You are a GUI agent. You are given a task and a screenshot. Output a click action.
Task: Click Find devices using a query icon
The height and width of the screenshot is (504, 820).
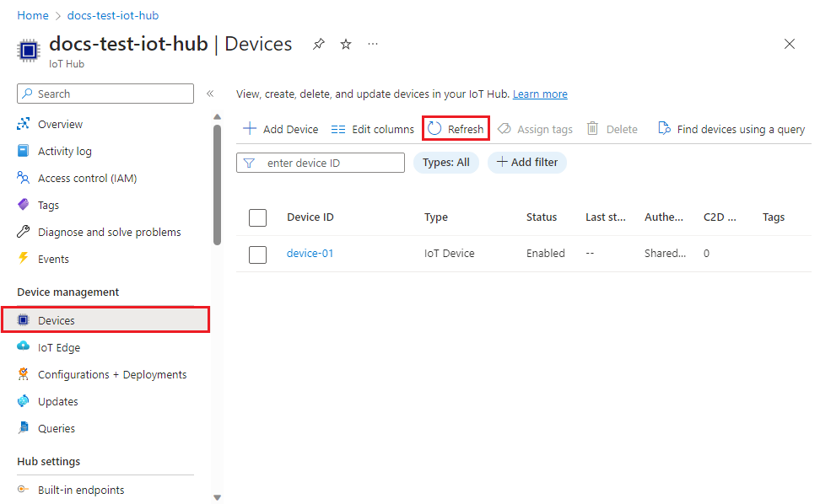(664, 129)
